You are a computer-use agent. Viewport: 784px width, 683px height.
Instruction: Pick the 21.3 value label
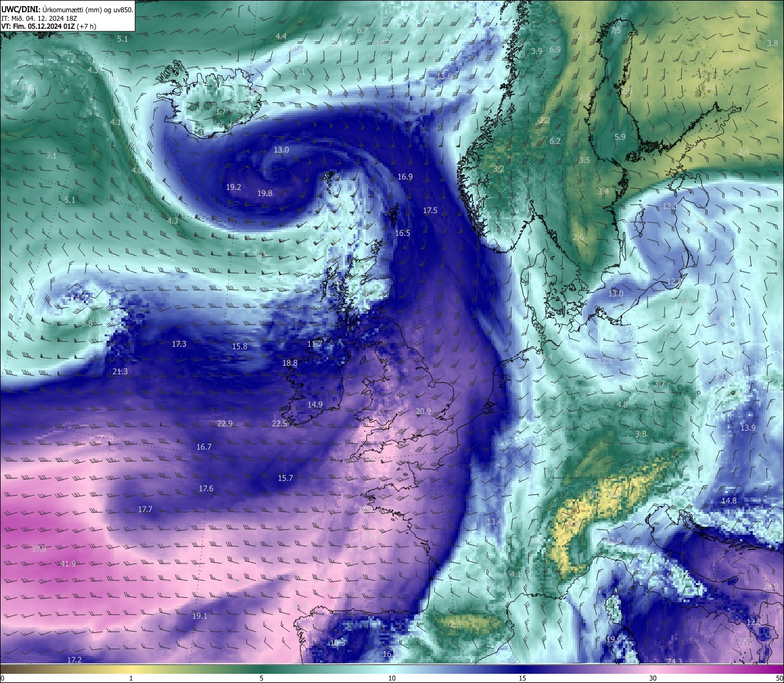click(x=120, y=371)
